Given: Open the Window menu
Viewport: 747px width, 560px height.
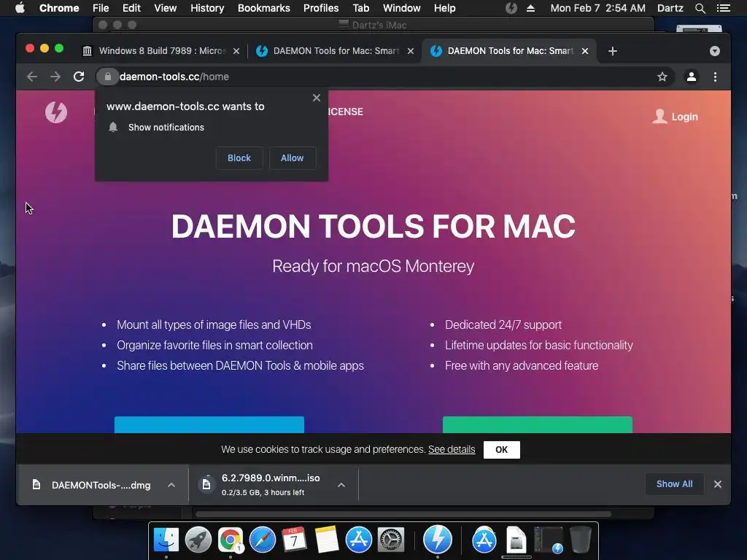Looking at the screenshot, I should click(x=402, y=8).
